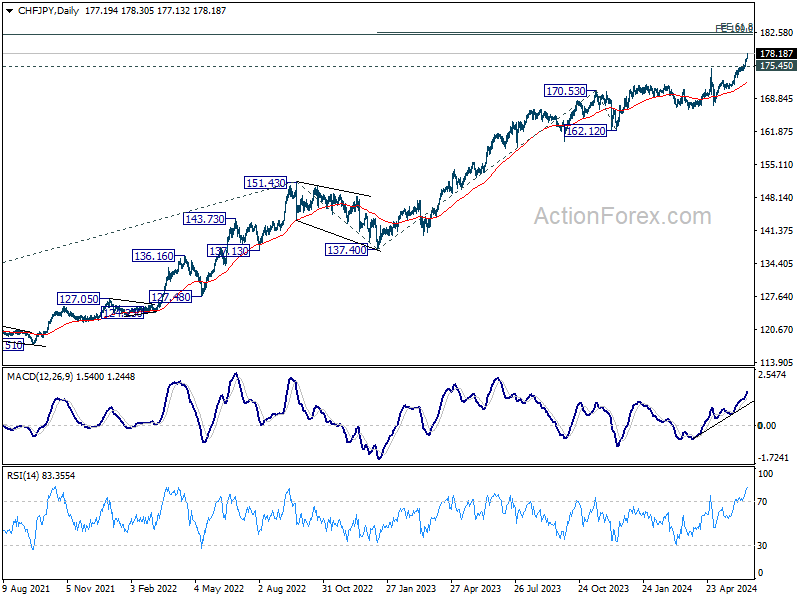Viewport: 800px width, 600px height.
Task: Click the 170.530 price label
Action: point(565,91)
